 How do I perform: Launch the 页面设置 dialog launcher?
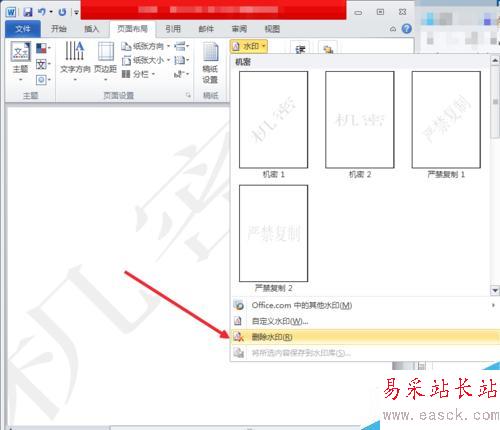pyautogui.click(x=188, y=95)
